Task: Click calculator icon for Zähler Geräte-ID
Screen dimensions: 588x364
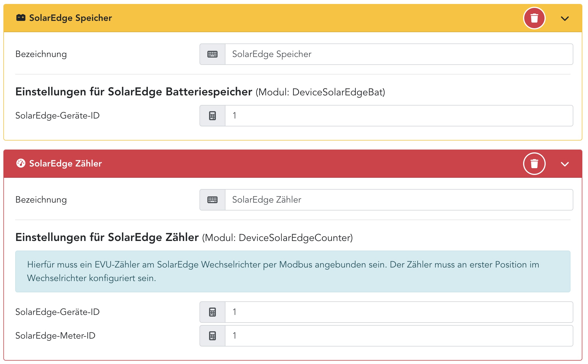Action: click(x=212, y=312)
